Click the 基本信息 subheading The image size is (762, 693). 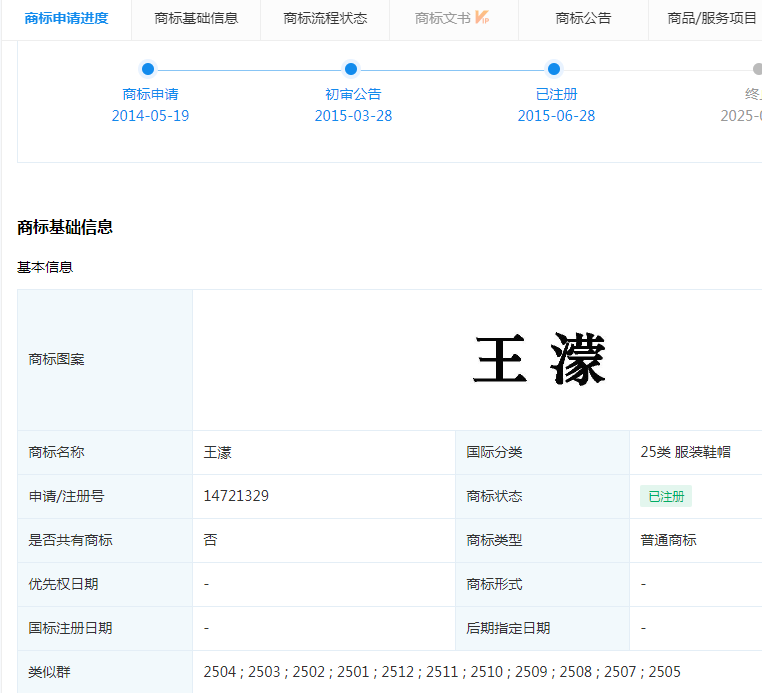pyautogui.click(x=45, y=267)
